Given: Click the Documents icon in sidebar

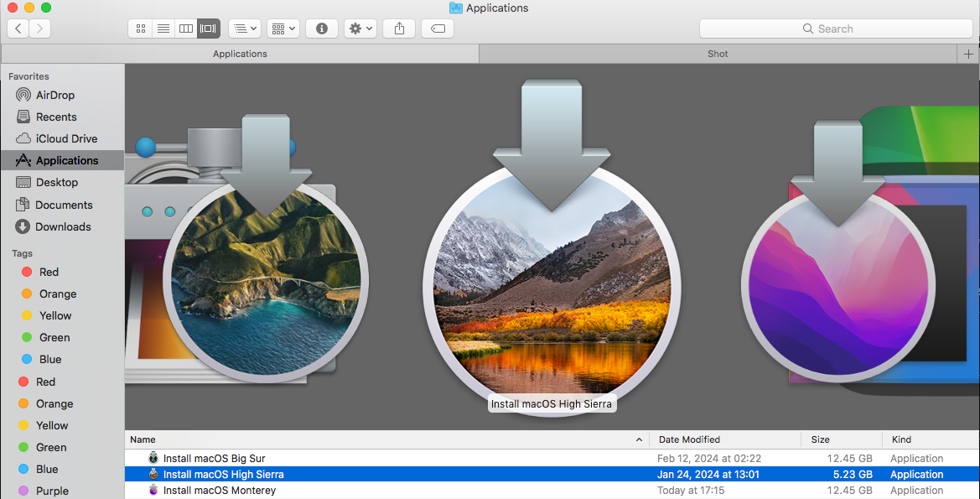Looking at the screenshot, I should [23, 205].
